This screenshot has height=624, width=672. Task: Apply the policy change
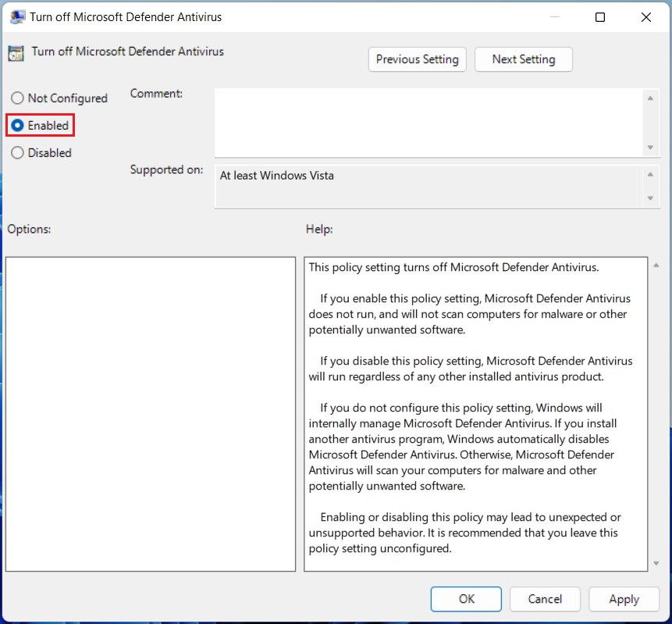click(624, 599)
